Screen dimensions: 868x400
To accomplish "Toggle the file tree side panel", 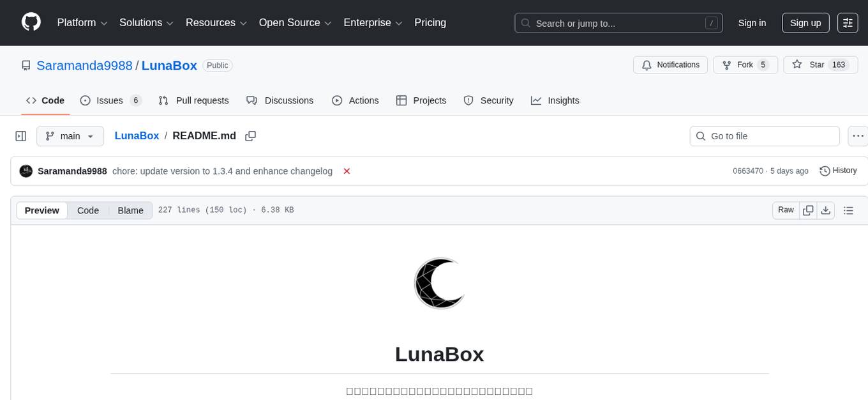I will 20,135.
